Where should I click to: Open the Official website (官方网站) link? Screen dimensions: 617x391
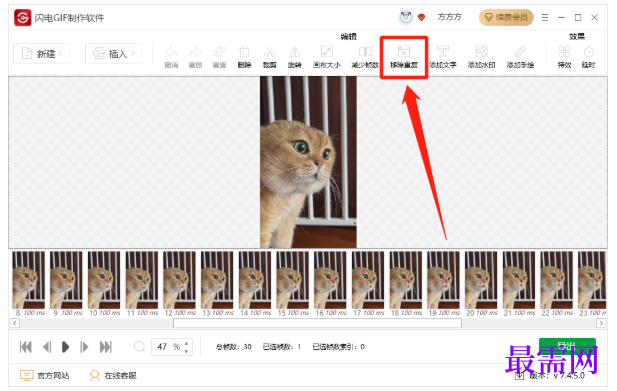[44, 376]
